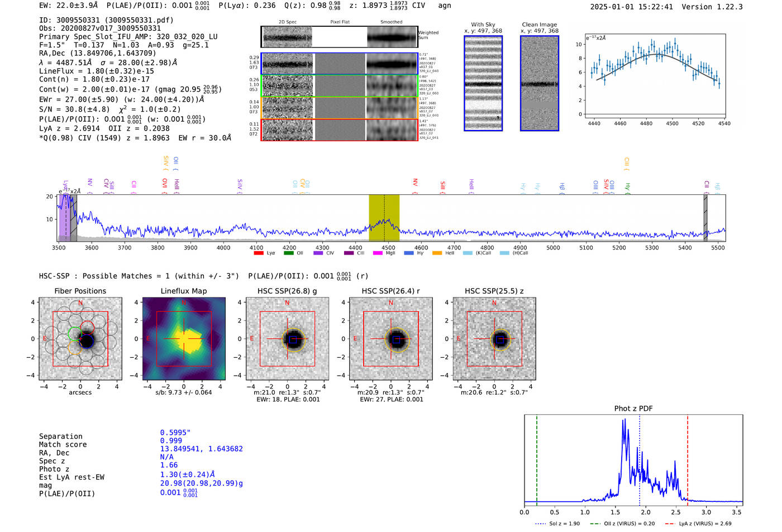Click the HSC-SSP Possible Matches heading
The width and height of the screenshot is (782, 532).
[139, 276]
